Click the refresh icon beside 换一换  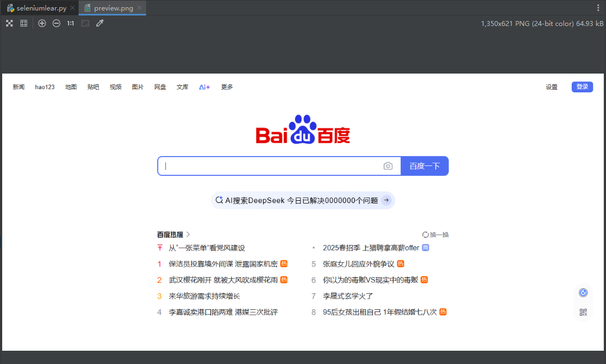(x=425, y=235)
